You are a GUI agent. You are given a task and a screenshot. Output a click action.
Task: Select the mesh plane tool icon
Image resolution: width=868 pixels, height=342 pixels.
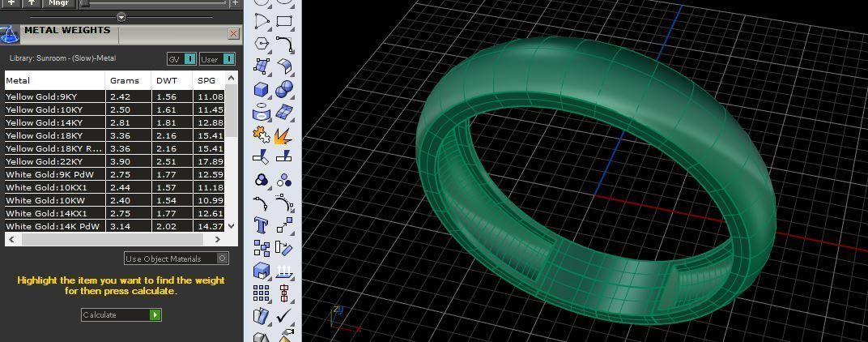(x=284, y=112)
